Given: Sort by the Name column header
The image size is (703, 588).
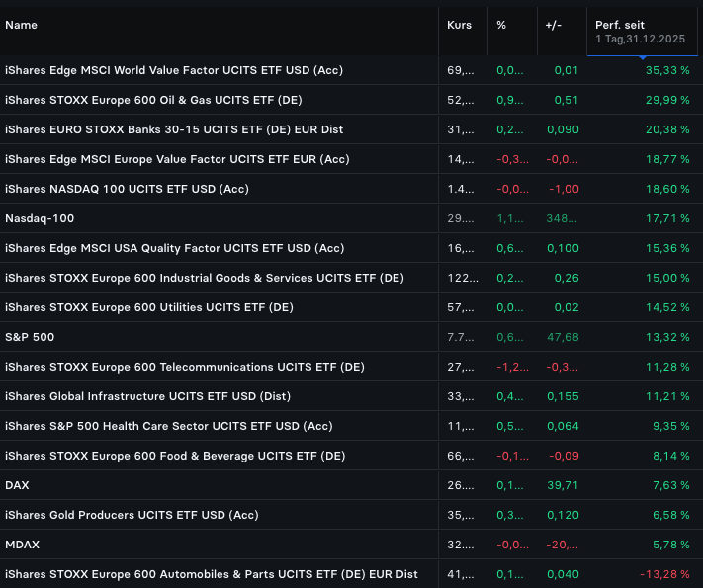Looking at the screenshot, I should click(21, 25).
